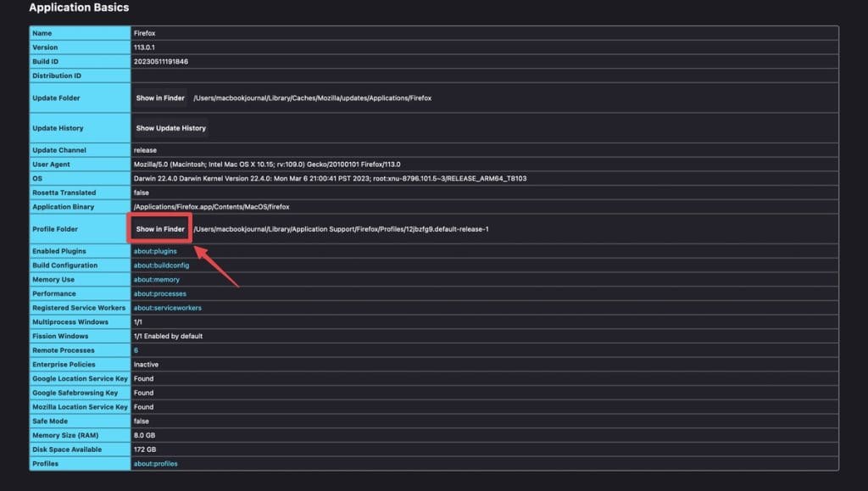
Task: Click the Version row label
Action: pos(45,47)
